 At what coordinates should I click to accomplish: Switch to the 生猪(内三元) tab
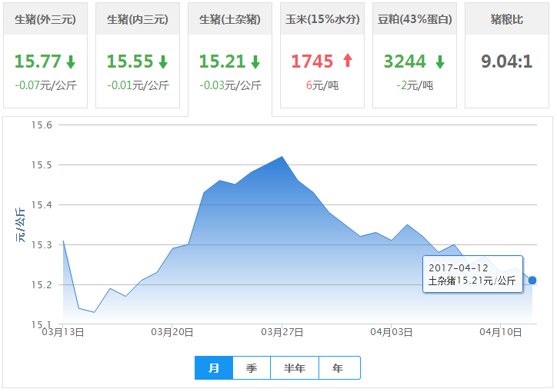click(138, 19)
